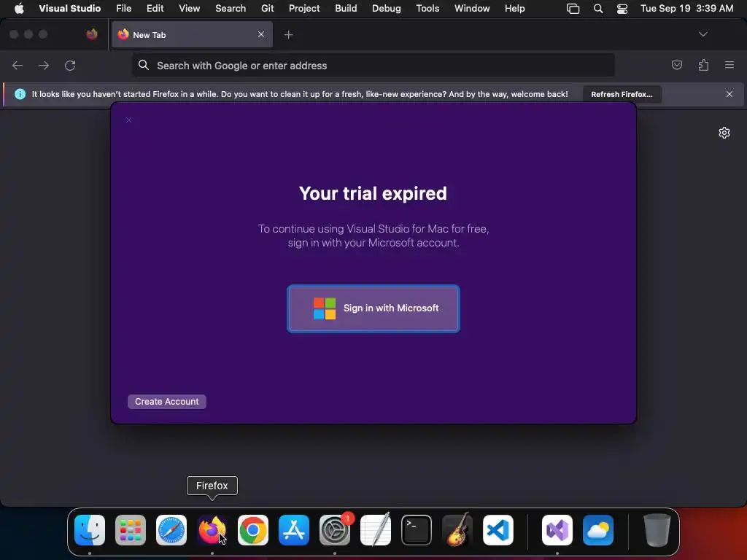Click Sign in with Microsoft button
This screenshot has height=560, width=747.
[x=373, y=308]
